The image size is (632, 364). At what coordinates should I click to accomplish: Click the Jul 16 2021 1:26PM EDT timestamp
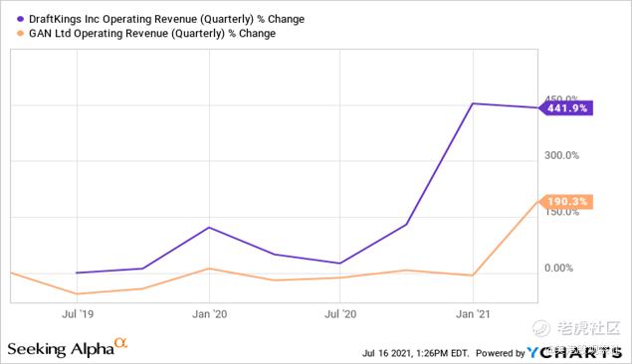(415, 353)
